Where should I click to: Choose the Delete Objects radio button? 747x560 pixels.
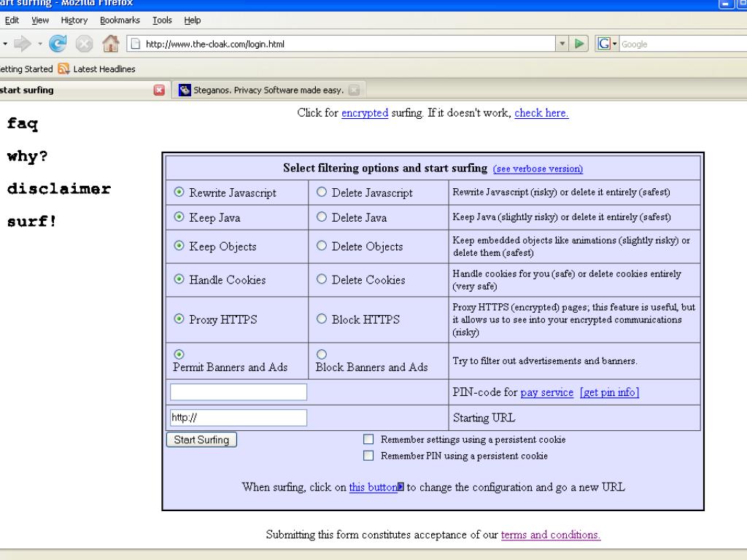(322, 246)
